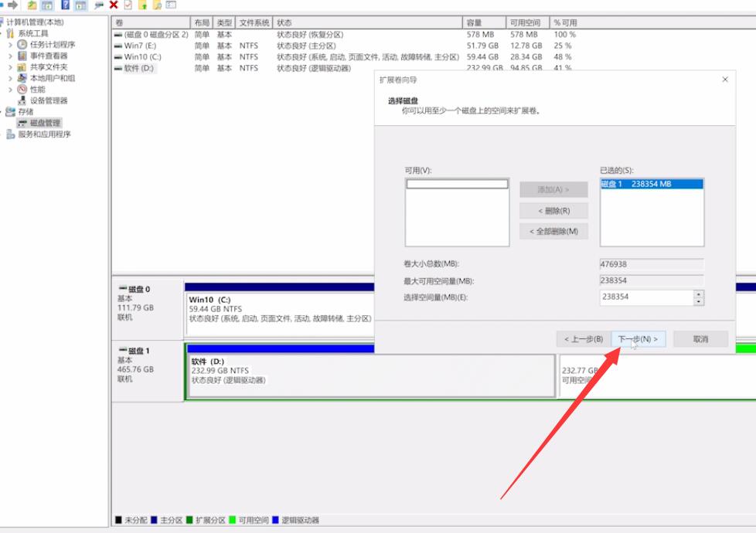This screenshot has height=533, width=756.
Task: Click the 下一步(N) > button in the wizard
Action: coord(638,339)
